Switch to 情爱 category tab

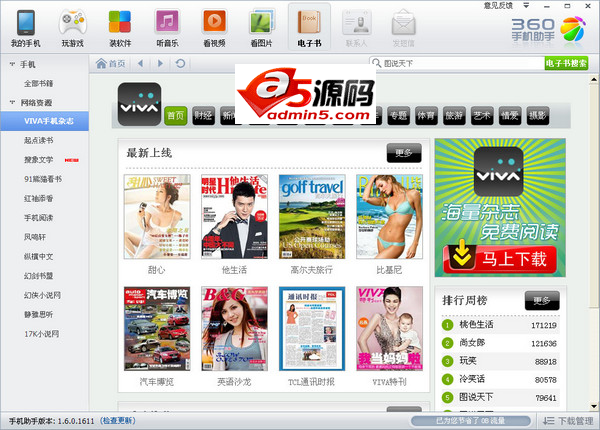tap(510, 116)
